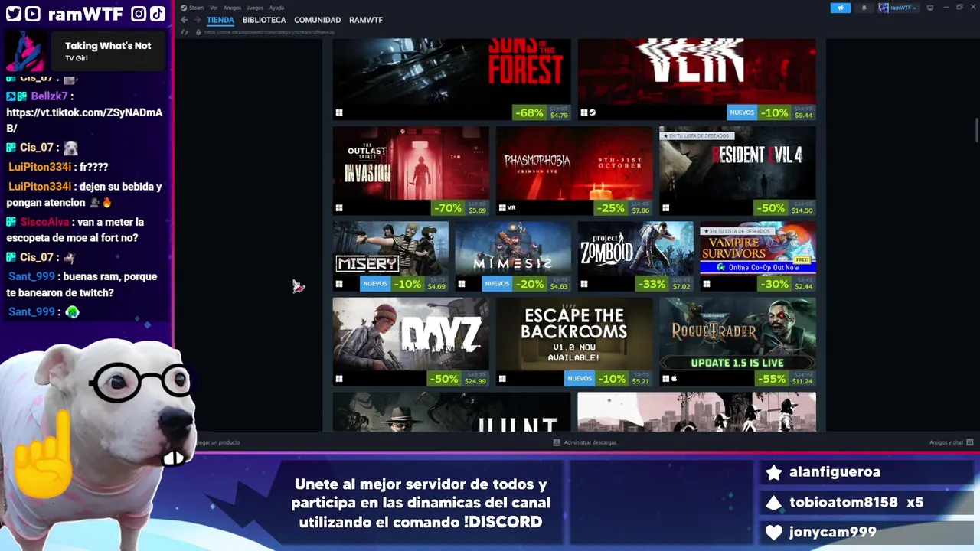Click the YouTube icon in stream overlay
980x551 pixels.
(x=32, y=14)
